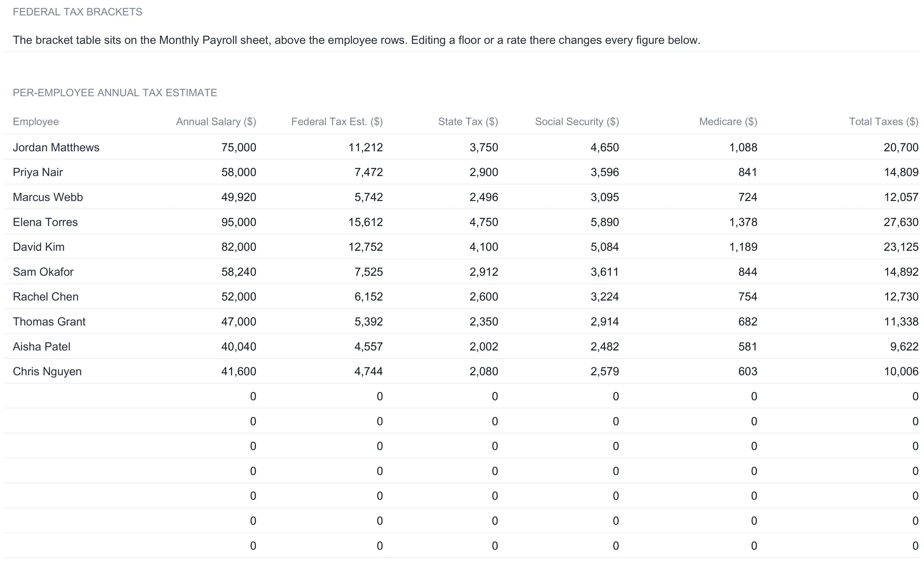Select David Kim's Social Security 5,084
The width and height of the screenshot is (924, 562).
pos(605,247)
